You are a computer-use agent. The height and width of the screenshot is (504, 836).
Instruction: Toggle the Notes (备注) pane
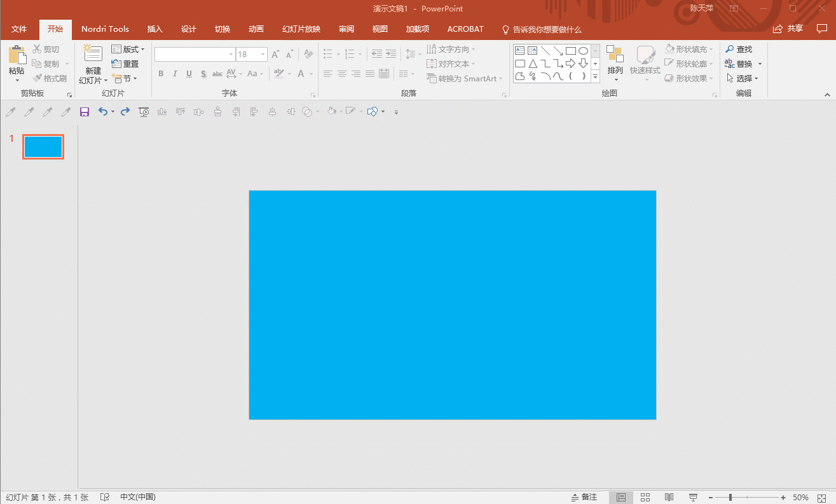pos(584,497)
